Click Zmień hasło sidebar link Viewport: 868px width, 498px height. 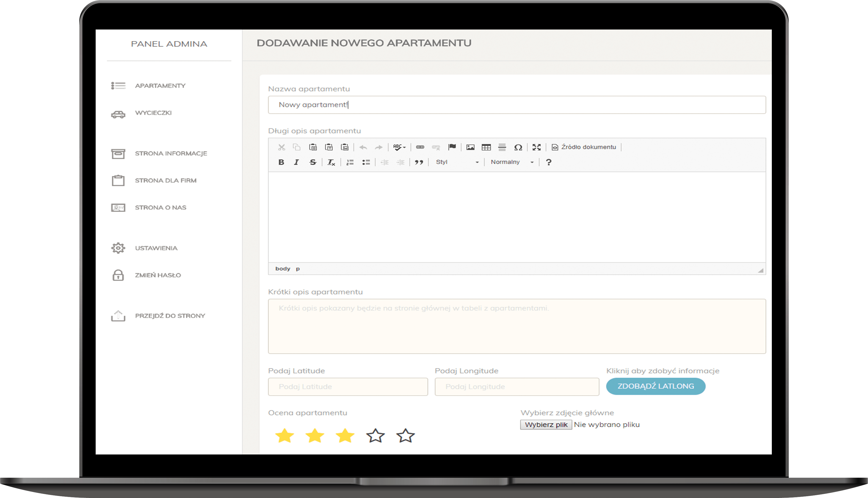pyautogui.click(x=158, y=275)
